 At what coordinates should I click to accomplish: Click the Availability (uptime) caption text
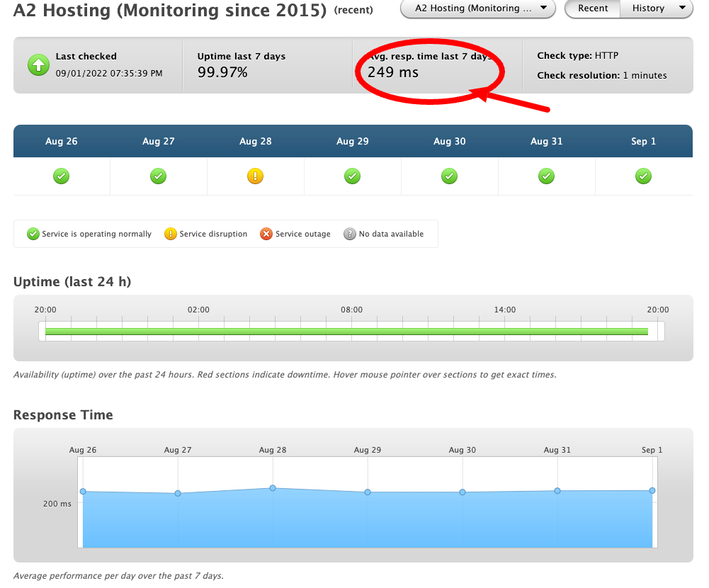[x=285, y=375]
